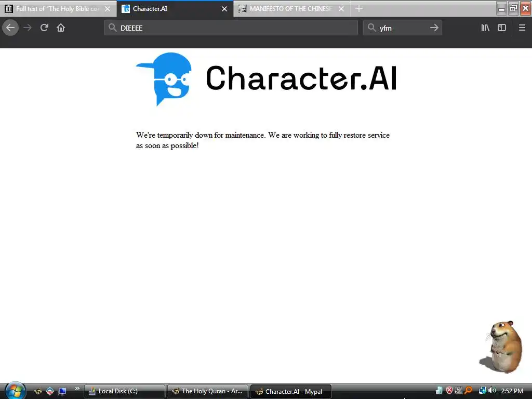
Task: Select the Character.AI tab
Action: click(x=175, y=8)
